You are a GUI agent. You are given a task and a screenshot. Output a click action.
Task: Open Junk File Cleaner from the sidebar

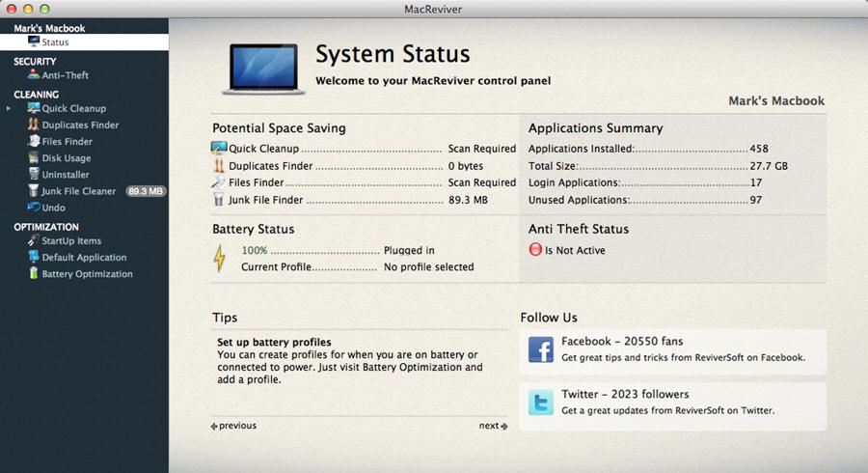click(x=79, y=192)
